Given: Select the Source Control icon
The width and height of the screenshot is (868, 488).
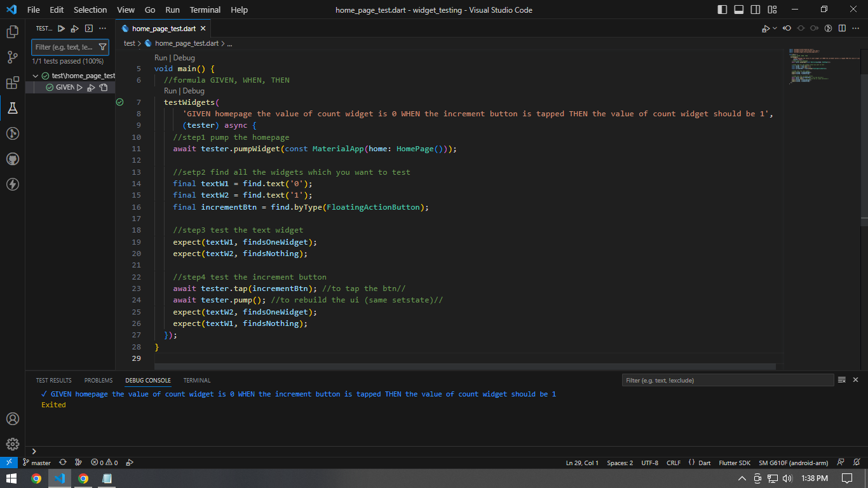Looking at the screenshot, I should [x=11, y=57].
